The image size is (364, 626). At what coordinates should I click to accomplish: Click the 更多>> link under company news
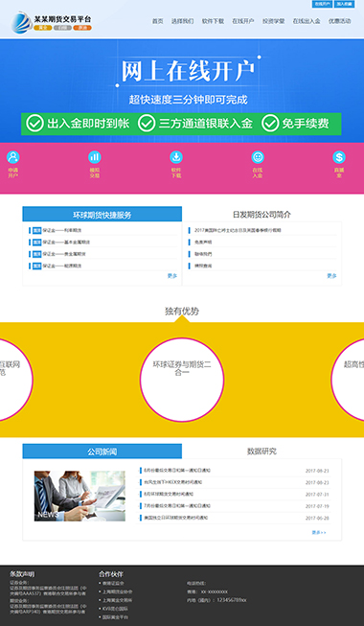coord(319,533)
